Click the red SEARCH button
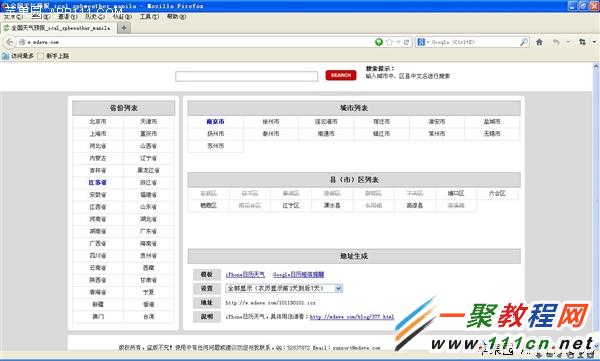 pos(341,75)
